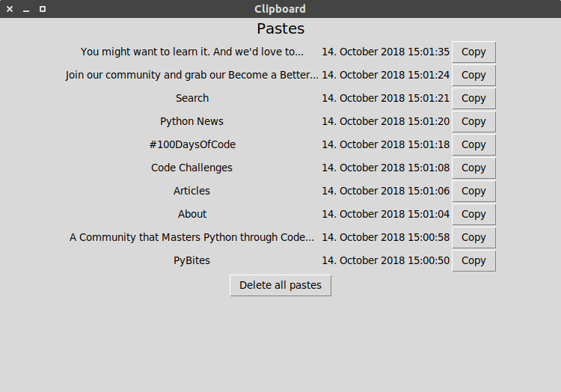Copy the 'Python News' paste
Viewport: 561px width, 392px height.
click(x=473, y=122)
